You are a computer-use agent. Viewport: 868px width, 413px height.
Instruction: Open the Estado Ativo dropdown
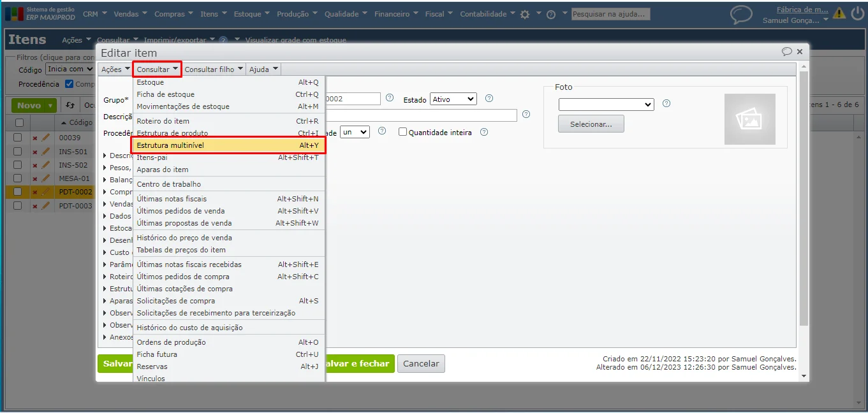coord(453,99)
